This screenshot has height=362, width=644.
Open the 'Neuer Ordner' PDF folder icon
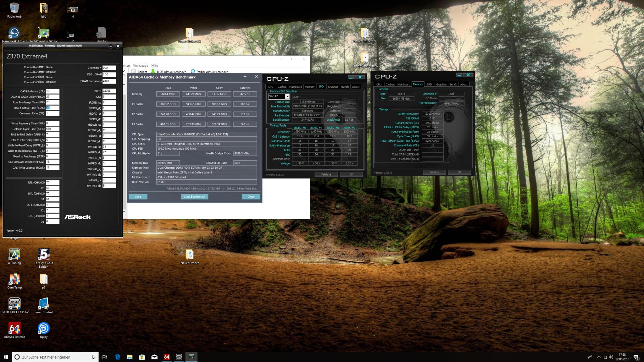(x=190, y=256)
